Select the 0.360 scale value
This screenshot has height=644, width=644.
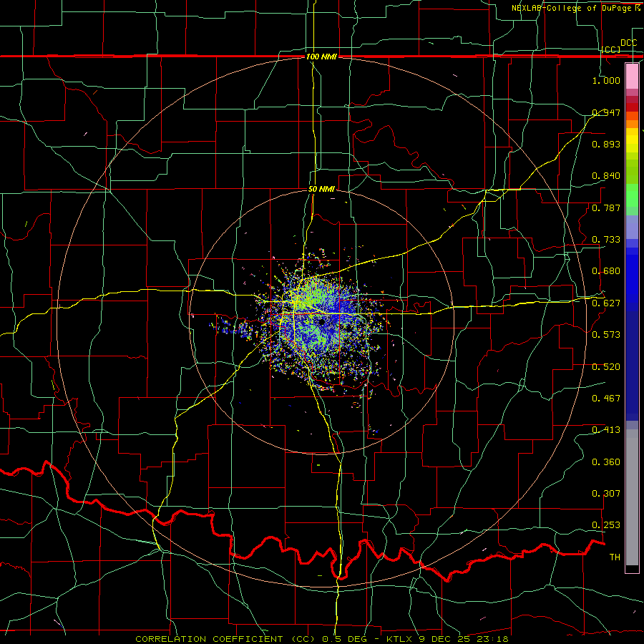click(606, 462)
